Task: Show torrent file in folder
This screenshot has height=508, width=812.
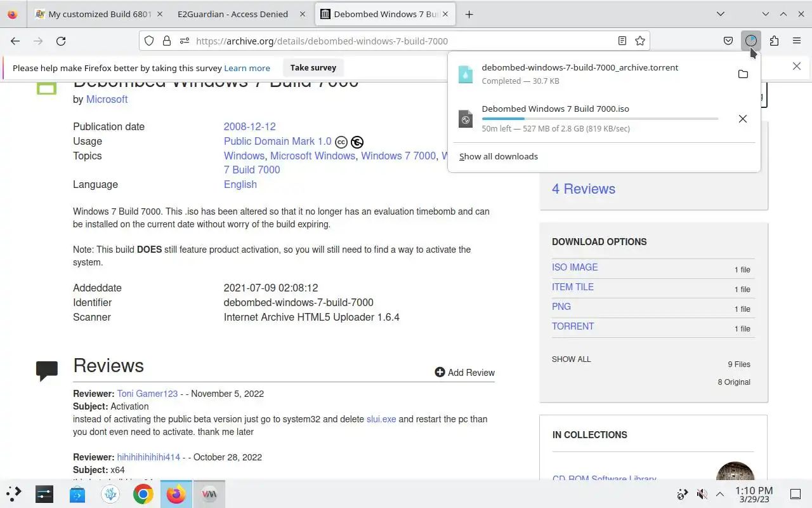Action: tap(743, 74)
